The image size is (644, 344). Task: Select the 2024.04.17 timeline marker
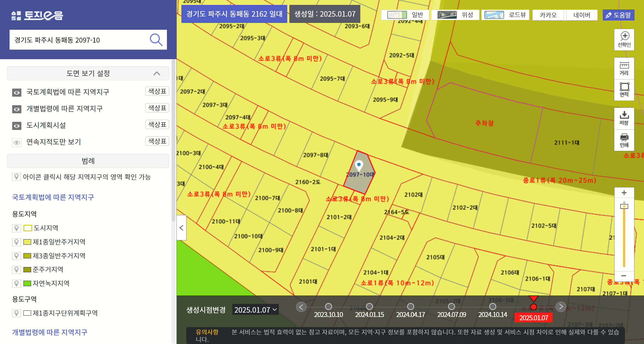coord(410,307)
